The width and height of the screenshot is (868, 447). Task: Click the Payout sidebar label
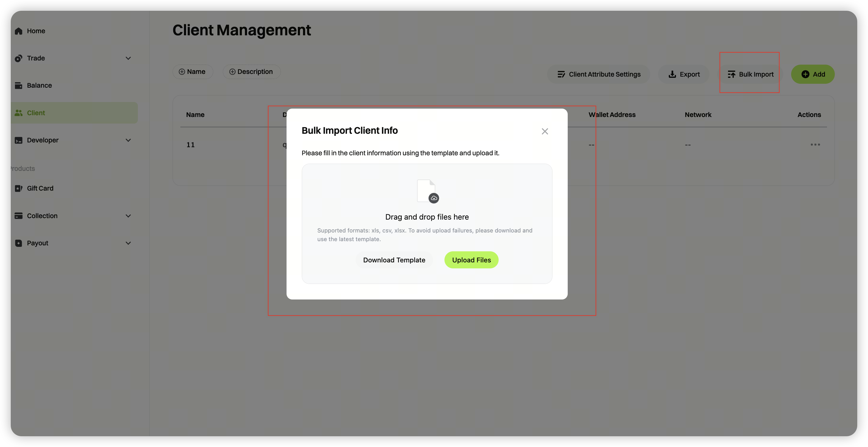(37, 243)
